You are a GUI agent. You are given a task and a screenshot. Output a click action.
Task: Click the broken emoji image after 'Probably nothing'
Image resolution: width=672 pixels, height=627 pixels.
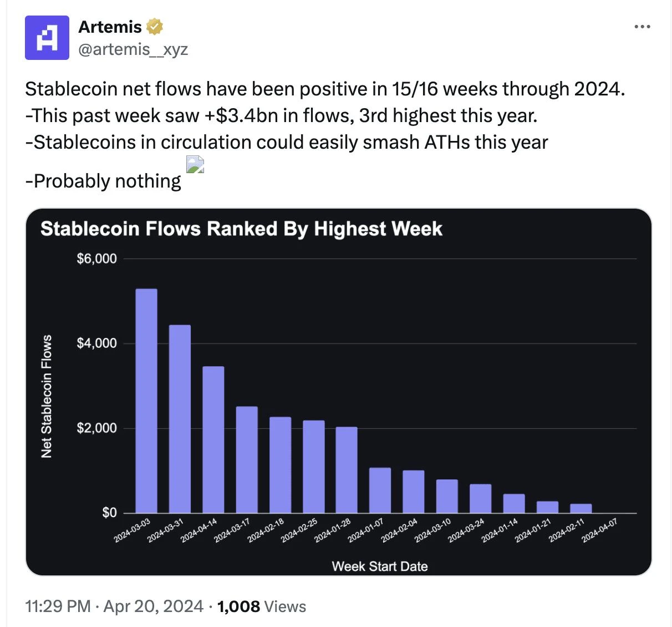[195, 165]
